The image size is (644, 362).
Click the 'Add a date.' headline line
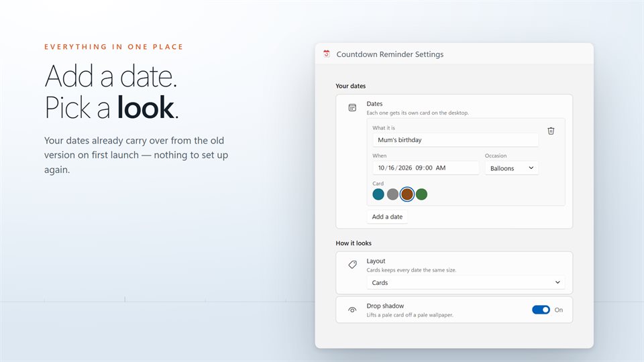111,76
